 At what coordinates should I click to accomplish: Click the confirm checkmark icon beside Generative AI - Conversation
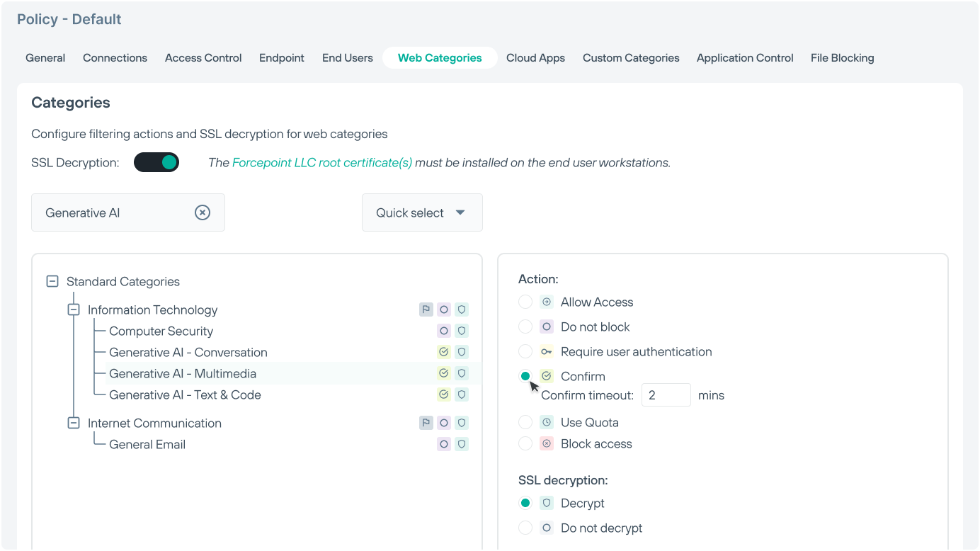(x=444, y=352)
